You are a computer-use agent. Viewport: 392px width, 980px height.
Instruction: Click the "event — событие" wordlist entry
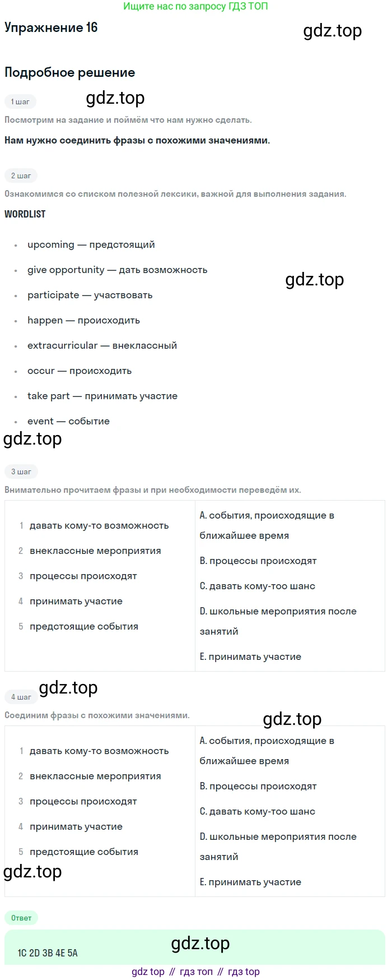pyautogui.click(x=68, y=421)
